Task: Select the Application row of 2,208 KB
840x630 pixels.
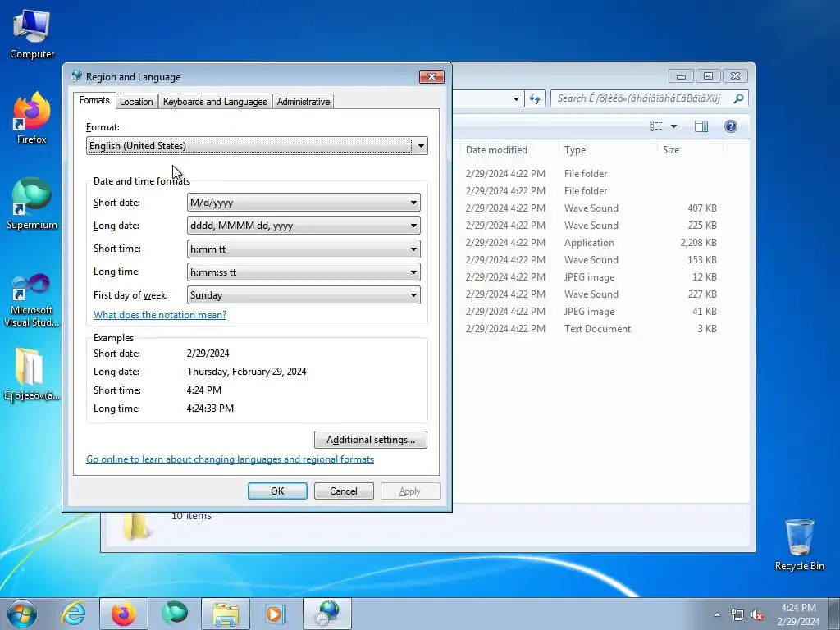Action: [x=591, y=243]
